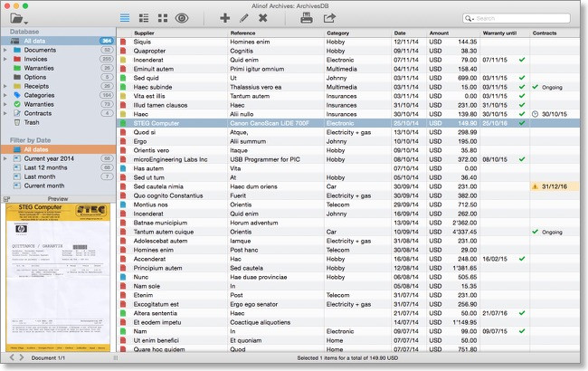Image resolution: width=588 pixels, height=371 pixels.
Task: Click the warranty checkmark in microEngineering Labs row
Action: [x=522, y=159]
